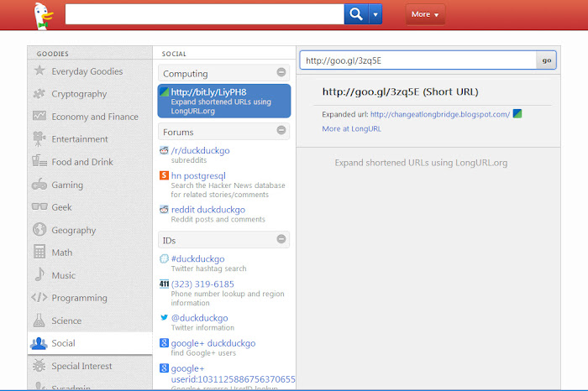Viewport: 588px width, 391px height.
Task: Click the 411 phone lookup icon
Action: [x=164, y=284]
